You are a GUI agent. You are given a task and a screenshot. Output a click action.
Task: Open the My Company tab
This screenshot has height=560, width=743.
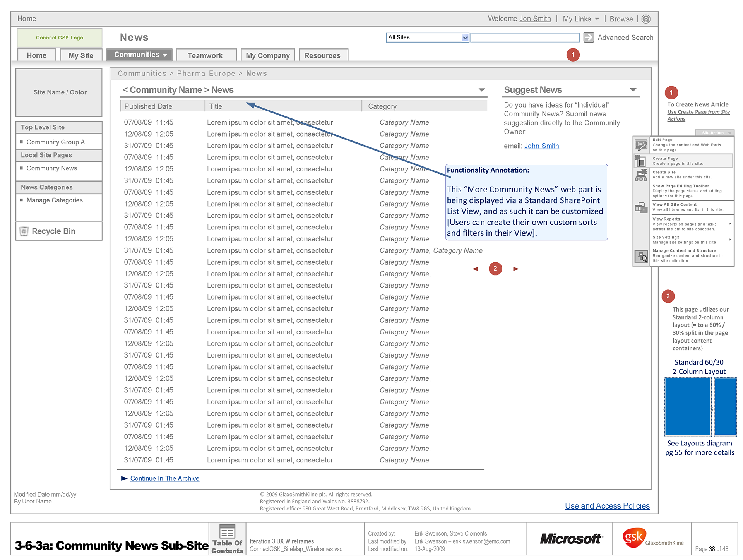[268, 55]
